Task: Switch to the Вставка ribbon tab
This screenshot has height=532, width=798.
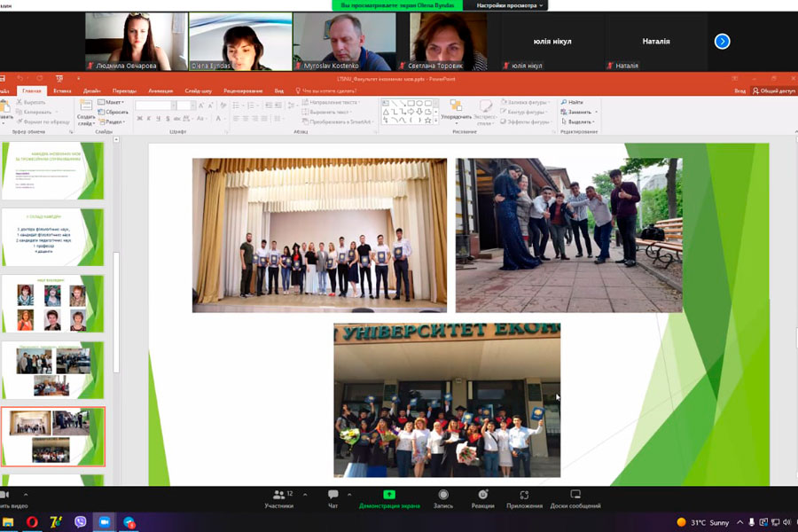Action: [x=62, y=90]
